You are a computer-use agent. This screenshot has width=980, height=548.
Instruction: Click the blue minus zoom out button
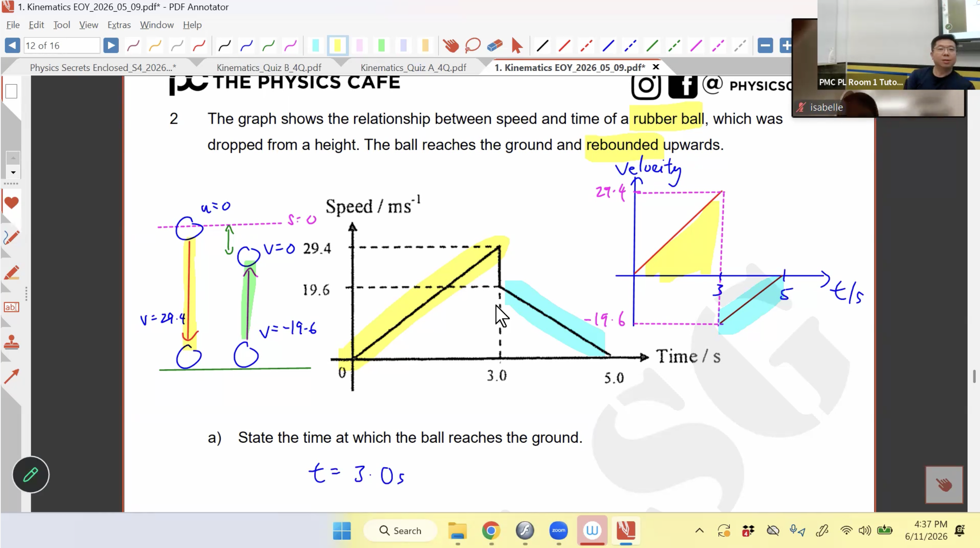click(x=765, y=45)
